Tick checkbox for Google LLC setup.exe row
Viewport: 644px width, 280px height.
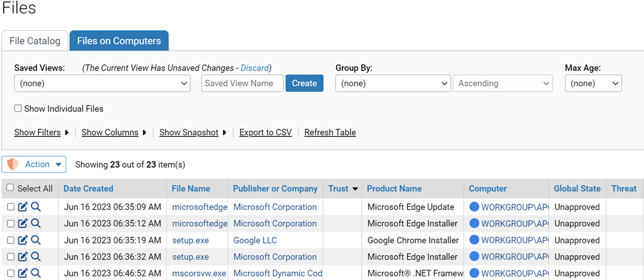[x=11, y=240]
